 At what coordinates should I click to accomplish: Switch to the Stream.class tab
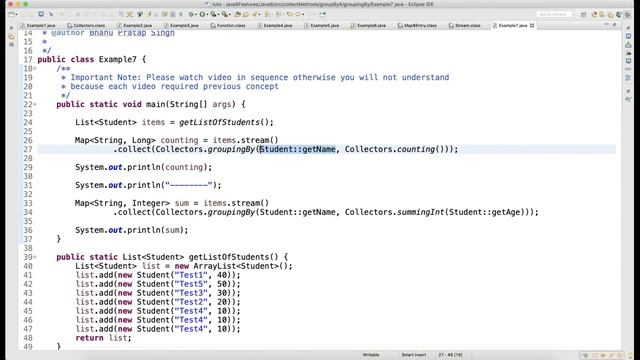[464, 25]
